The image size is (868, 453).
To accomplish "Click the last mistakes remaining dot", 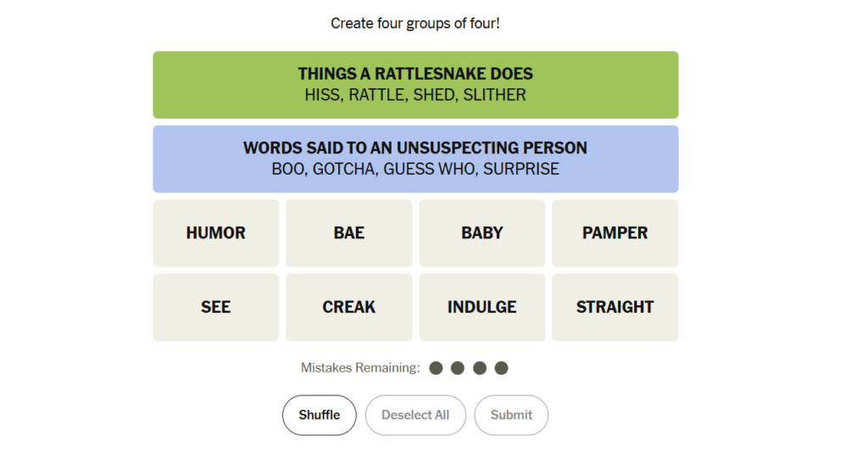I will (x=501, y=368).
